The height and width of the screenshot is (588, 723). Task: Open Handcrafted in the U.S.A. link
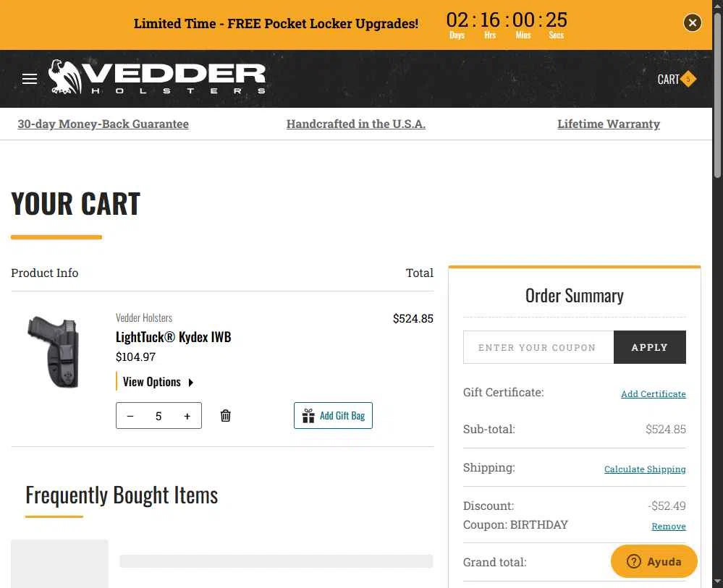(x=356, y=124)
